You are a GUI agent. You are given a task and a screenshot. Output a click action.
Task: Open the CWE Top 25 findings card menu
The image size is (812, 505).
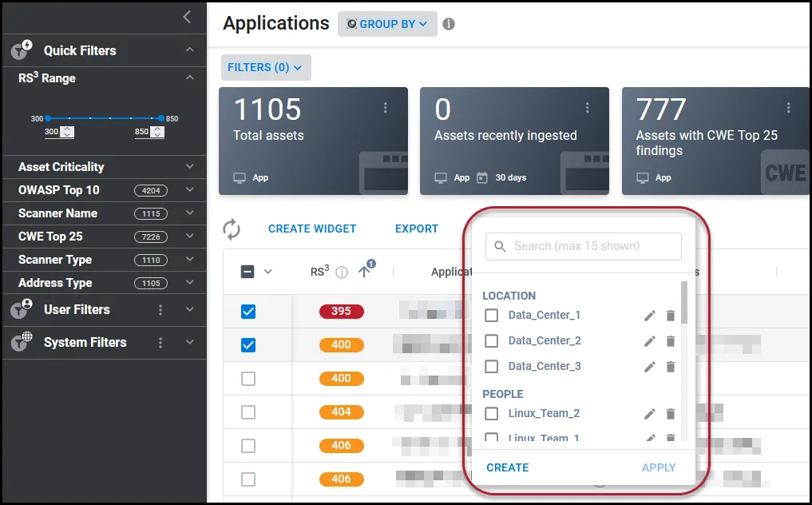click(x=788, y=107)
